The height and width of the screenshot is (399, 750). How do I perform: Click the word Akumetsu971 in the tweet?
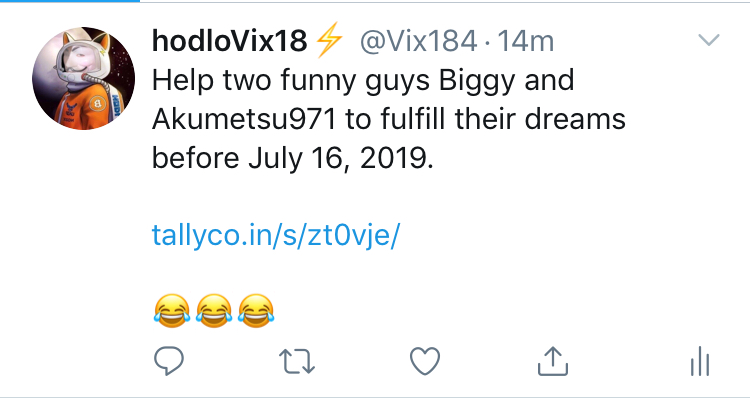point(244,120)
